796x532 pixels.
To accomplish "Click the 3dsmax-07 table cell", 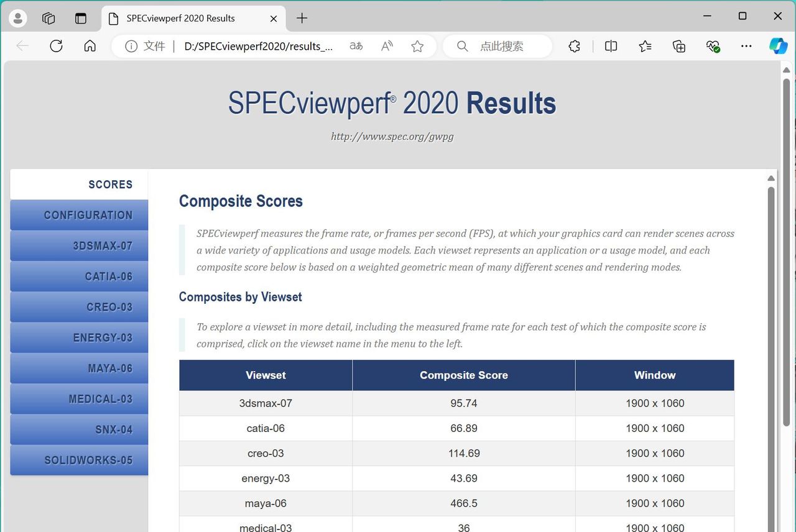I will click(x=266, y=403).
